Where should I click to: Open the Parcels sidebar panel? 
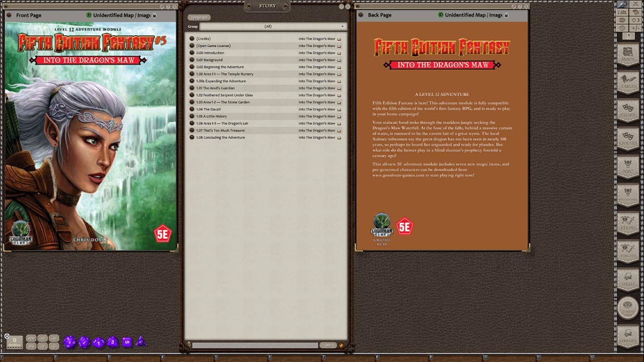click(628, 251)
